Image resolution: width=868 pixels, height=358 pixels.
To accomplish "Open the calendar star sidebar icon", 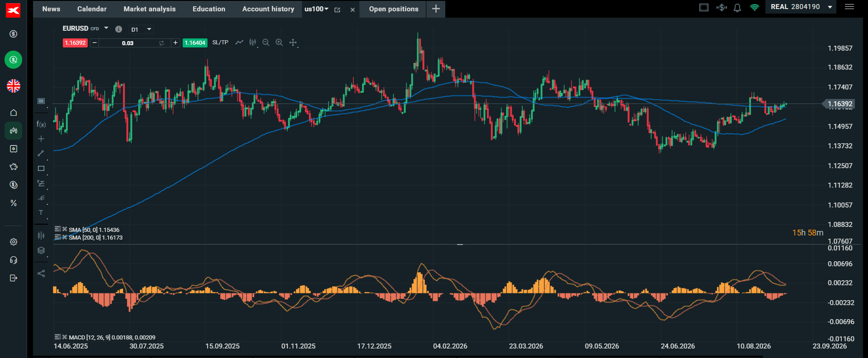I will pos(14,149).
